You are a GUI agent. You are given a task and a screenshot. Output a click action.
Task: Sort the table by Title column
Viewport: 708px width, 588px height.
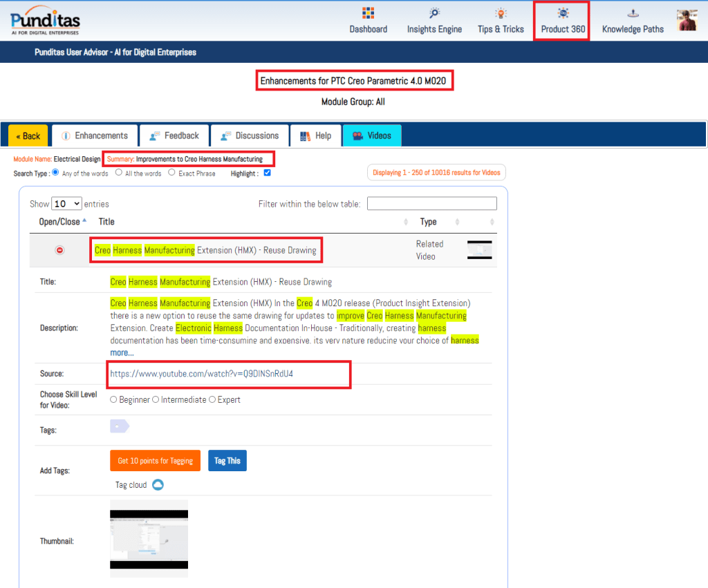[x=107, y=222]
